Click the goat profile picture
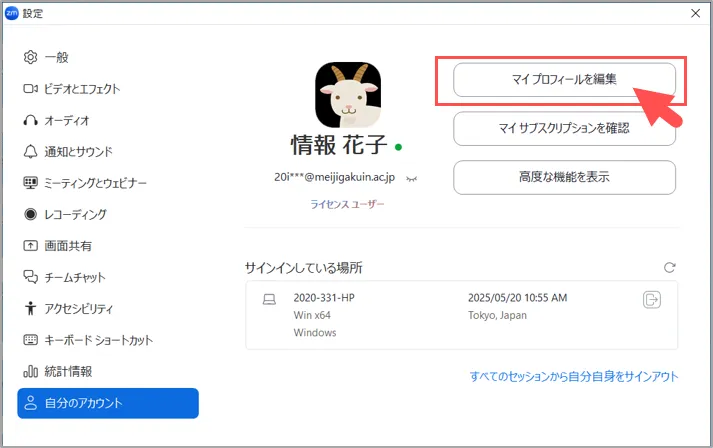Viewport: 713px width, 448px height. 348,95
